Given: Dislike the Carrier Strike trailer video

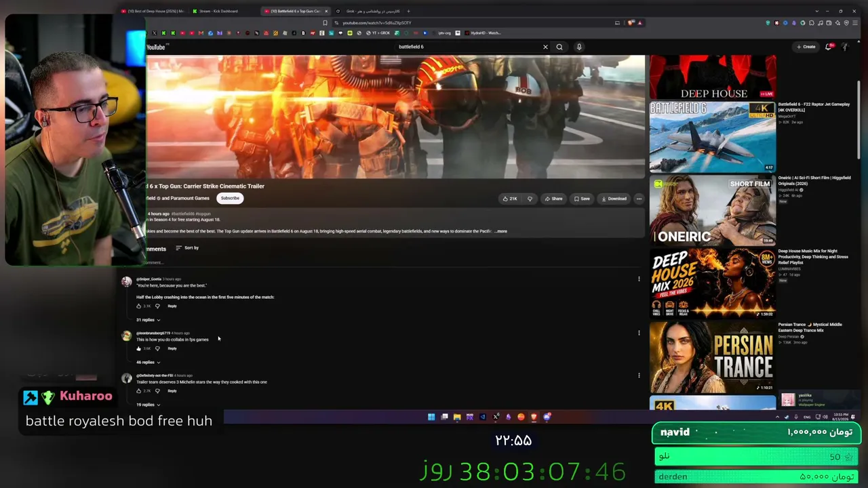Looking at the screenshot, I should 530,199.
